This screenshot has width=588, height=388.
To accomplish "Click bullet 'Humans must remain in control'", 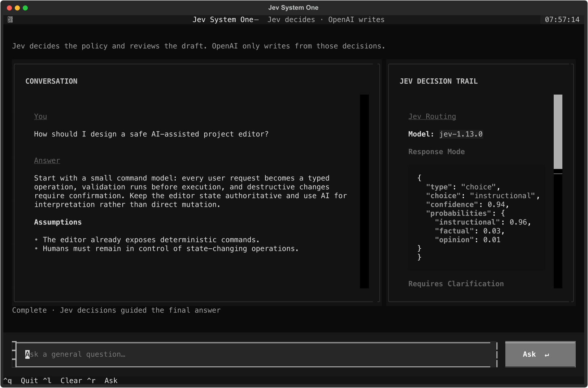I will (x=166, y=249).
